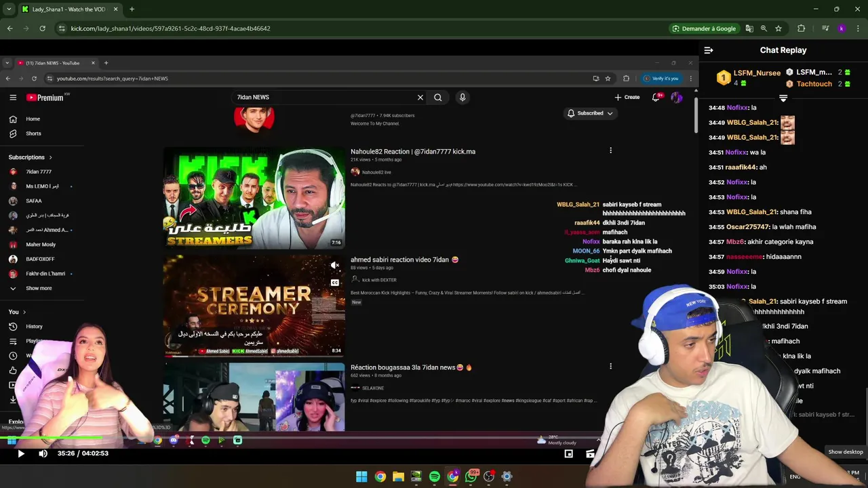The height and width of the screenshot is (488, 868).
Task: Open SAFAA subscription channel
Action: 34,201
